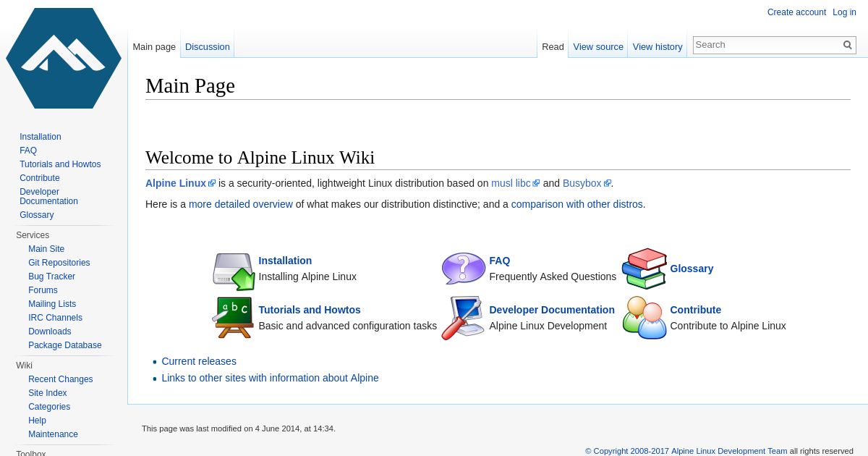The width and height of the screenshot is (868, 456).
Task: Open the Busybox link
Action: point(587,183)
